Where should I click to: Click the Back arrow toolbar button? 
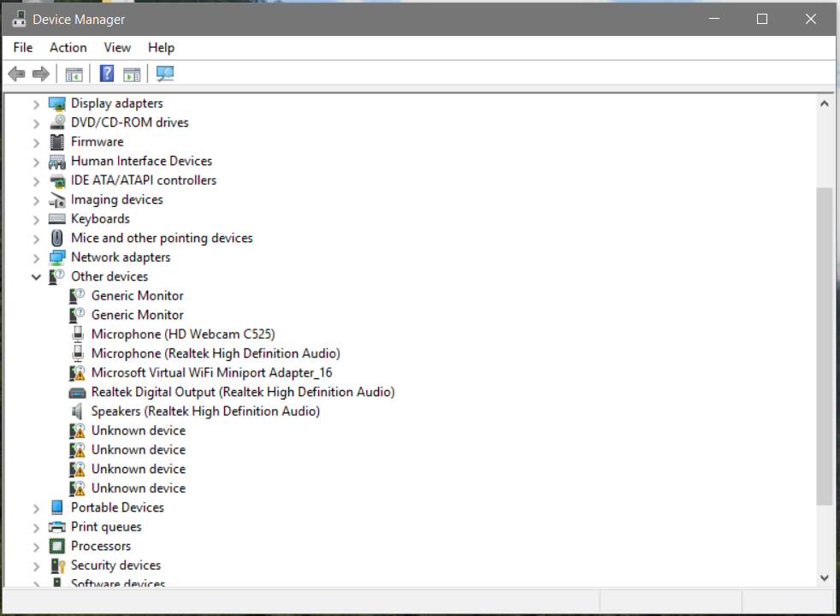click(x=16, y=74)
